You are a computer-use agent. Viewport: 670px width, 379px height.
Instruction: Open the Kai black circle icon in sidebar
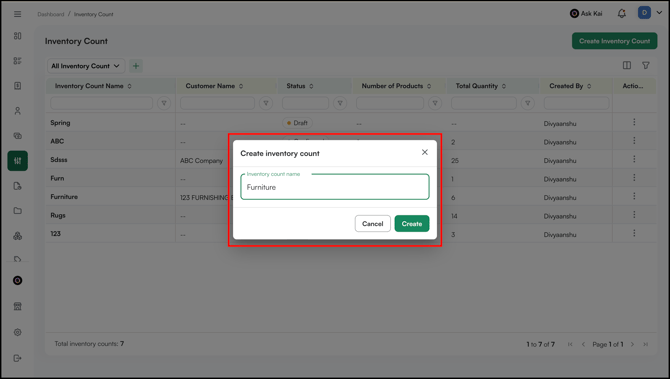tap(18, 280)
